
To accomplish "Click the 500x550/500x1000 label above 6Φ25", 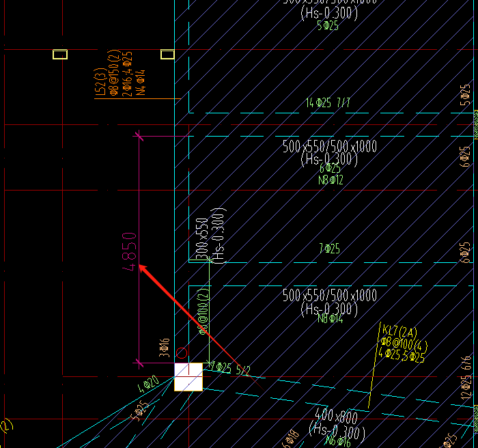I will (330, 146).
